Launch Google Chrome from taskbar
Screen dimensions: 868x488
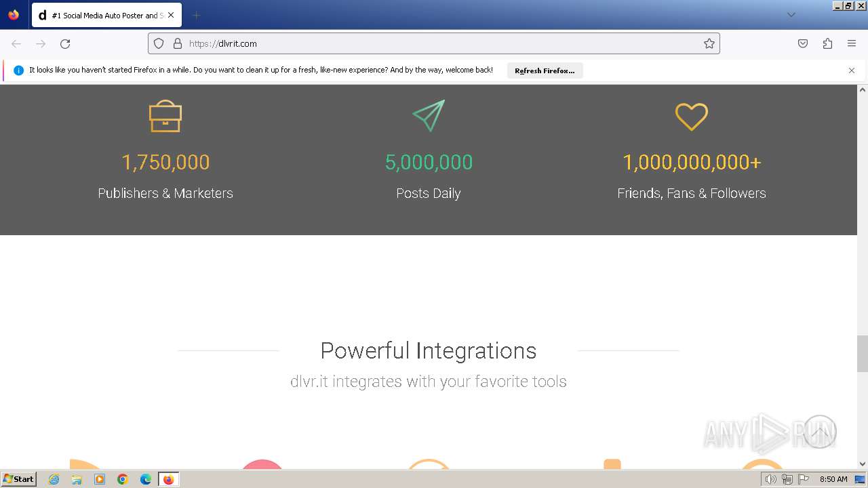click(x=123, y=479)
